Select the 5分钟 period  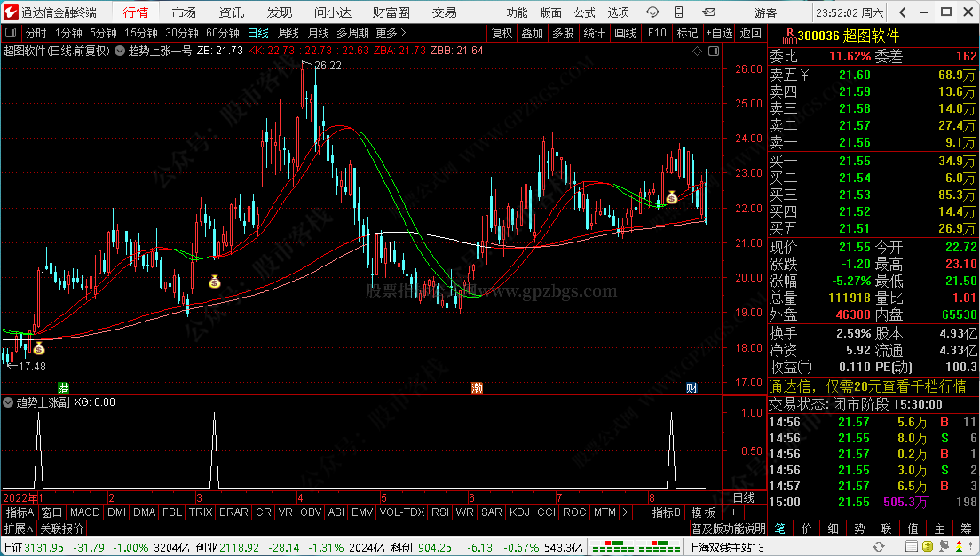[x=103, y=33]
